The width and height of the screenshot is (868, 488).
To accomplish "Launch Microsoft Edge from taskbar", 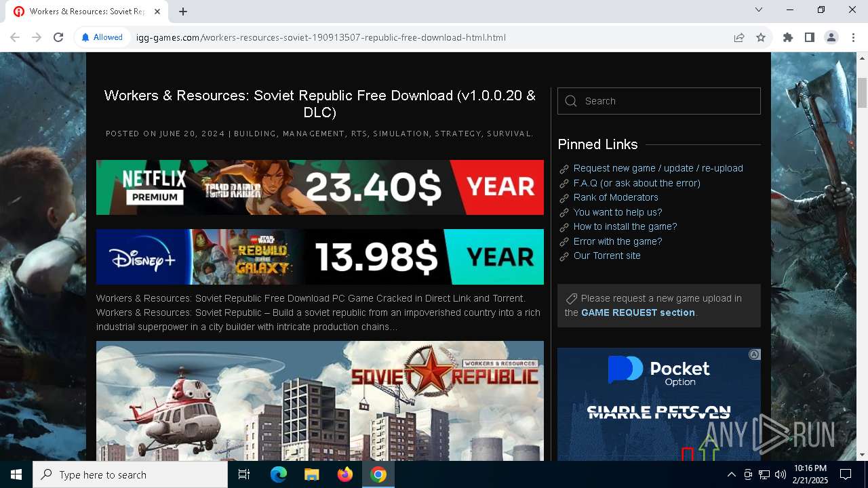I will click(x=279, y=474).
